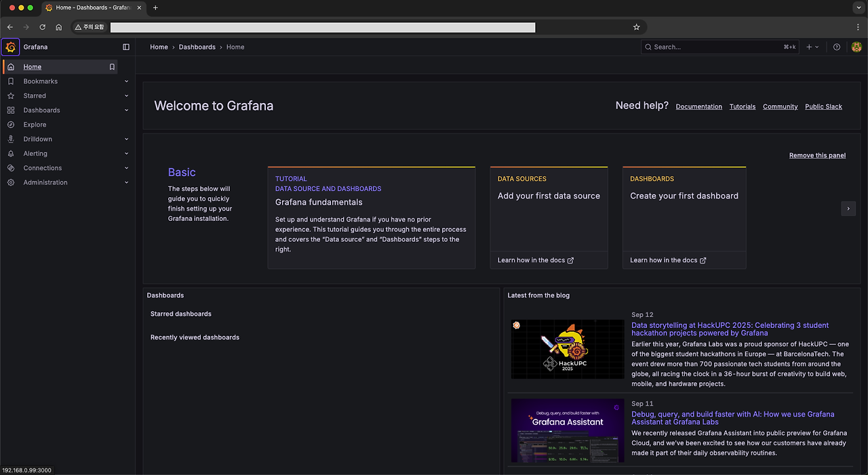868x475 pixels.
Task: Bookmark this page with the star icon
Action: 636,27
